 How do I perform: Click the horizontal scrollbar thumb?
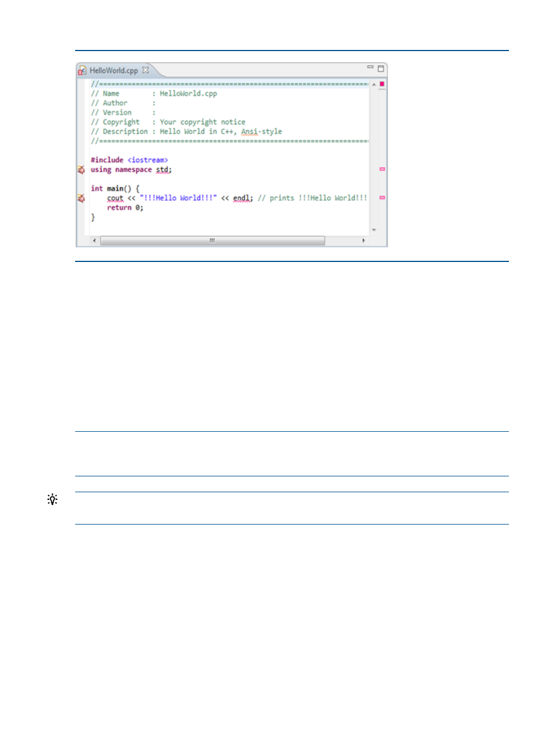[x=212, y=241]
